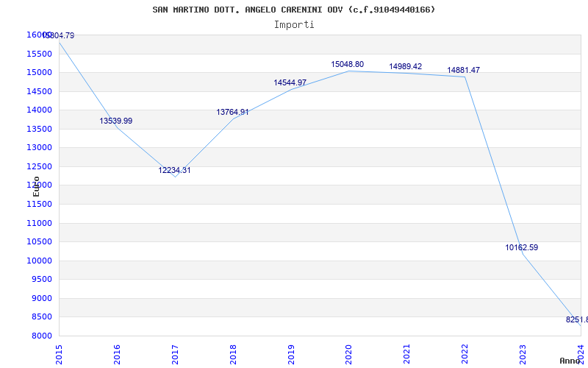The height and width of the screenshot is (368, 588).
Task: Select the 15048.80 data label
Action: coord(347,64)
